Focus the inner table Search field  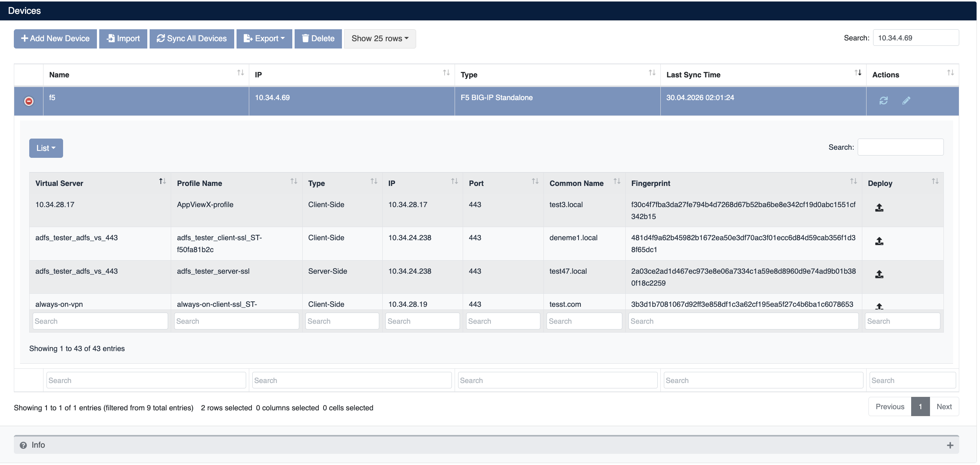click(x=900, y=147)
